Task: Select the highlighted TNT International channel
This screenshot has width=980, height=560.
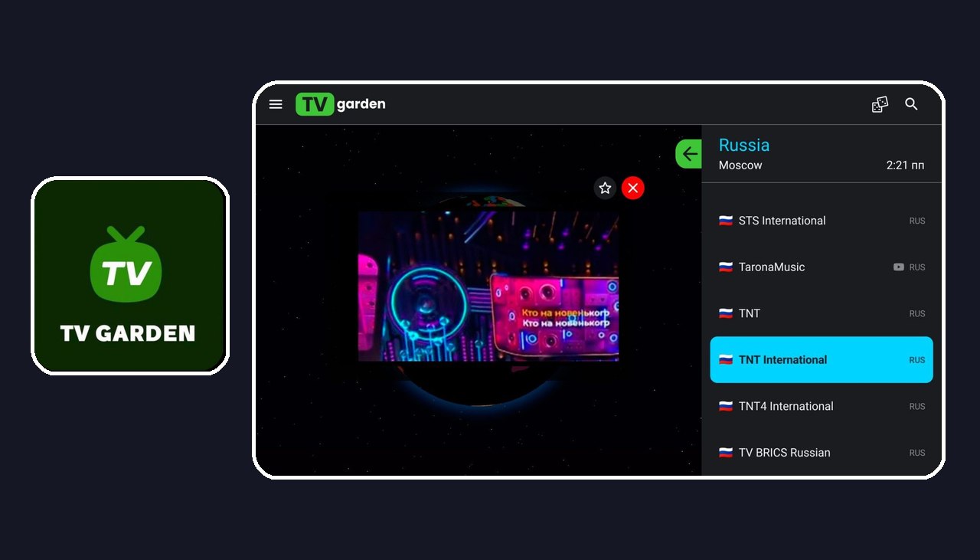Action: pyautogui.click(x=822, y=360)
